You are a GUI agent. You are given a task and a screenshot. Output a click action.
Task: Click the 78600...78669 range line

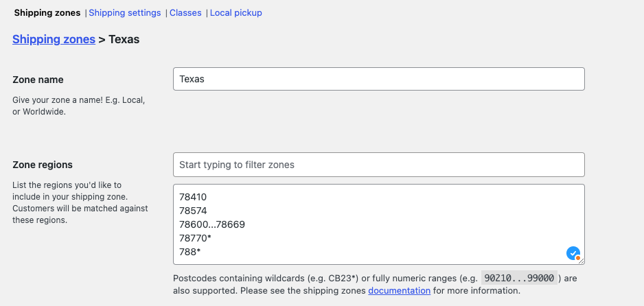click(212, 224)
